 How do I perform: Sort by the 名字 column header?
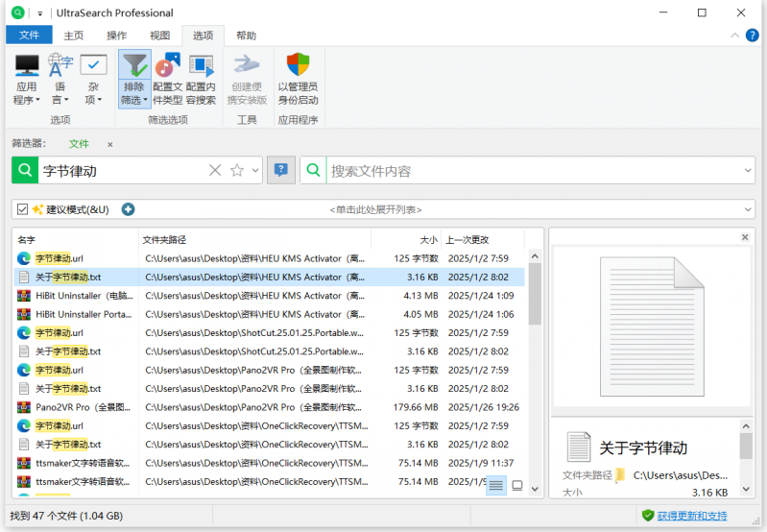coord(76,240)
